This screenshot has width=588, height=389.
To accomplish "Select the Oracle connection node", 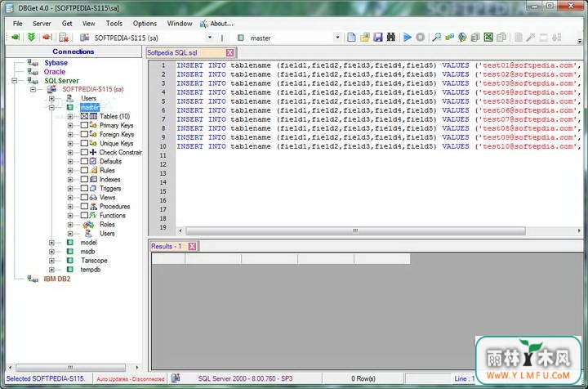I will (x=55, y=72).
